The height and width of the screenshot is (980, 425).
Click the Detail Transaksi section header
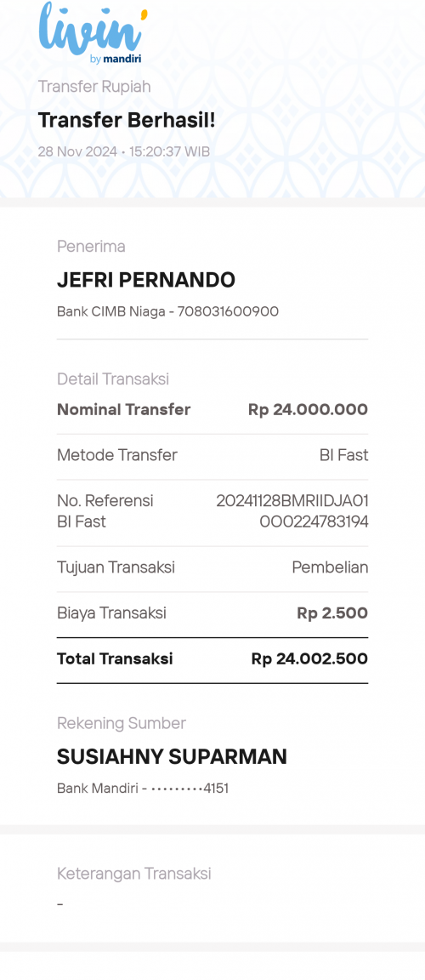[x=113, y=379]
